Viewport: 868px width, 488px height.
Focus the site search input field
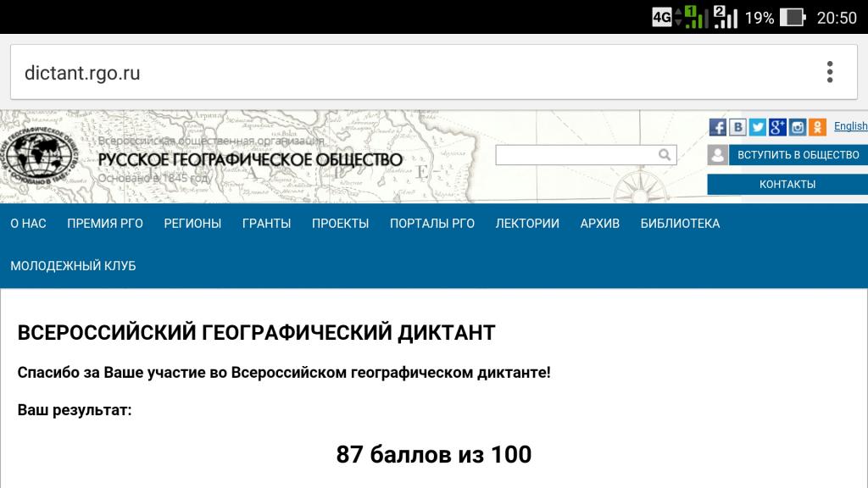575,154
